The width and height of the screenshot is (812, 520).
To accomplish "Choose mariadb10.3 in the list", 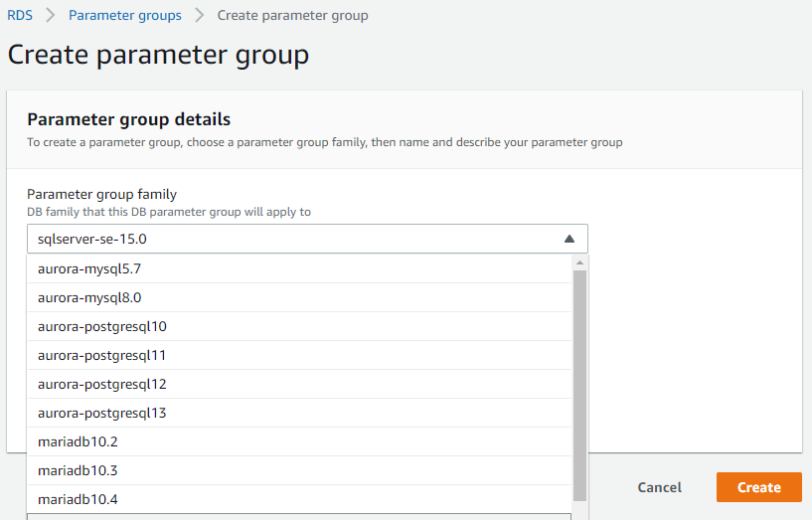I will (x=299, y=470).
